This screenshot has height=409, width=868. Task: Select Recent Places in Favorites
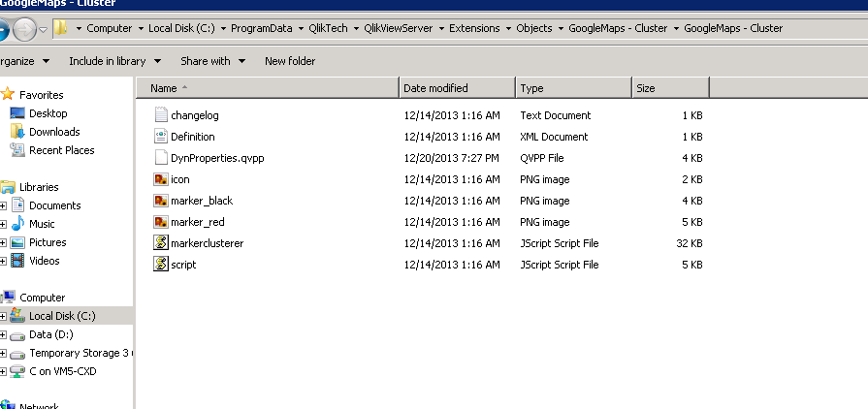[x=61, y=150]
